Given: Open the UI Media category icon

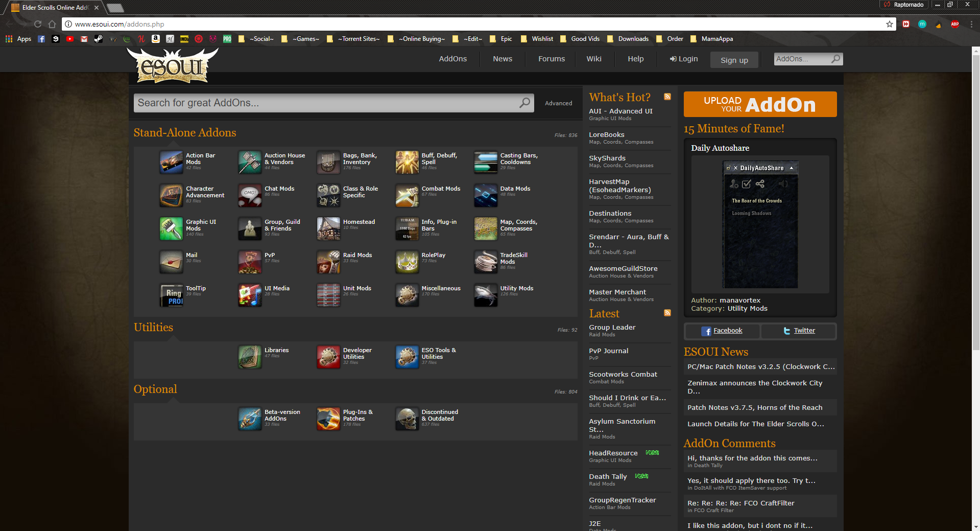Looking at the screenshot, I should [x=250, y=295].
